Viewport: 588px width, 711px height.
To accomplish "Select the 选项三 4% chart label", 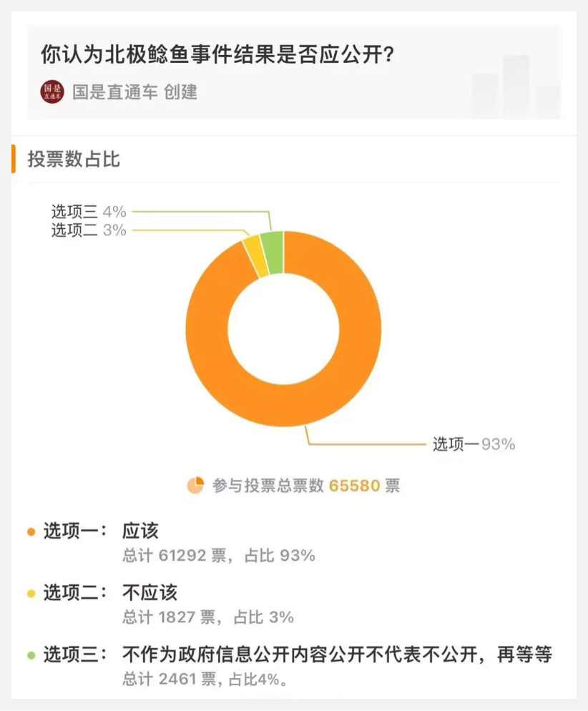I will point(89,212).
